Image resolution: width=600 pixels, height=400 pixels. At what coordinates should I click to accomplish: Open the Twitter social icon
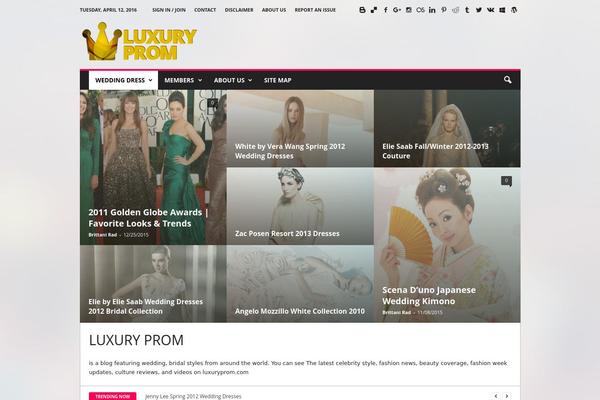tap(479, 10)
